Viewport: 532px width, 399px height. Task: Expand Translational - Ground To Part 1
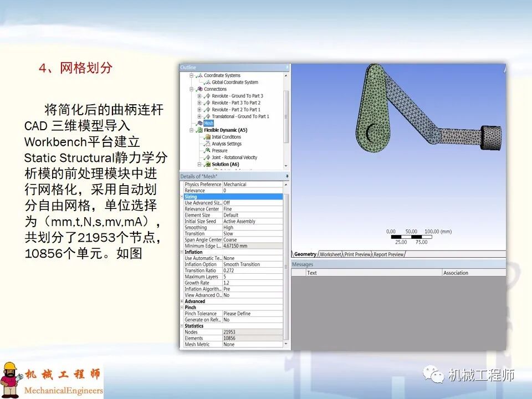tap(199, 116)
